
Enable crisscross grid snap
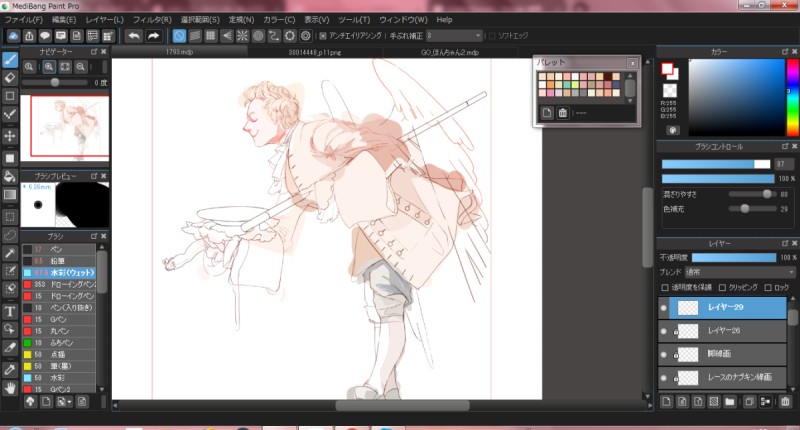coord(211,36)
